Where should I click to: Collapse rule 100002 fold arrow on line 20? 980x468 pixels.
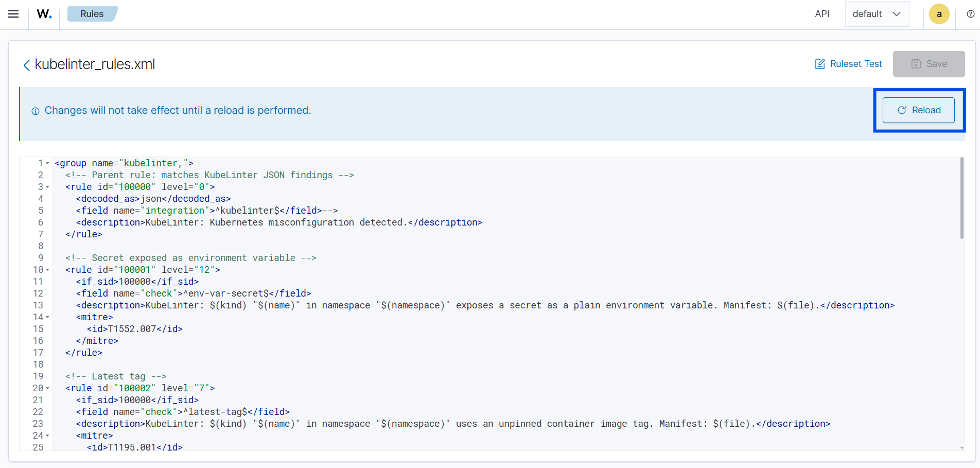click(47, 388)
